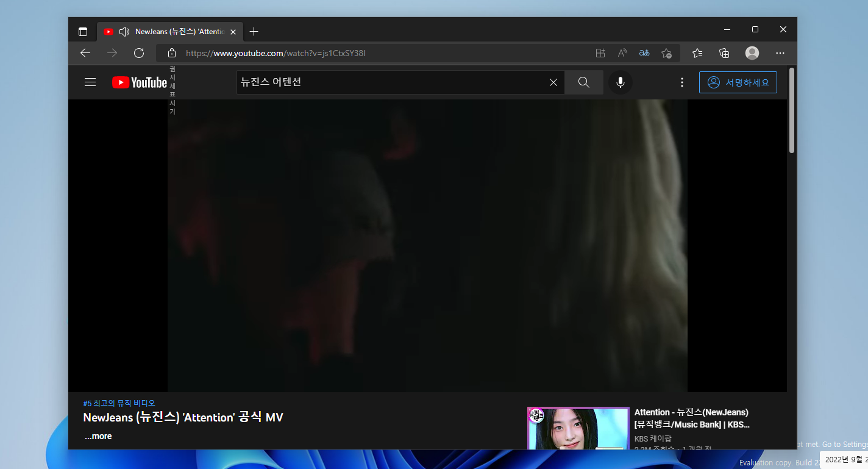Click the 서명하세요 sign-in button
The height and width of the screenshot is (469, 868).
738,82
